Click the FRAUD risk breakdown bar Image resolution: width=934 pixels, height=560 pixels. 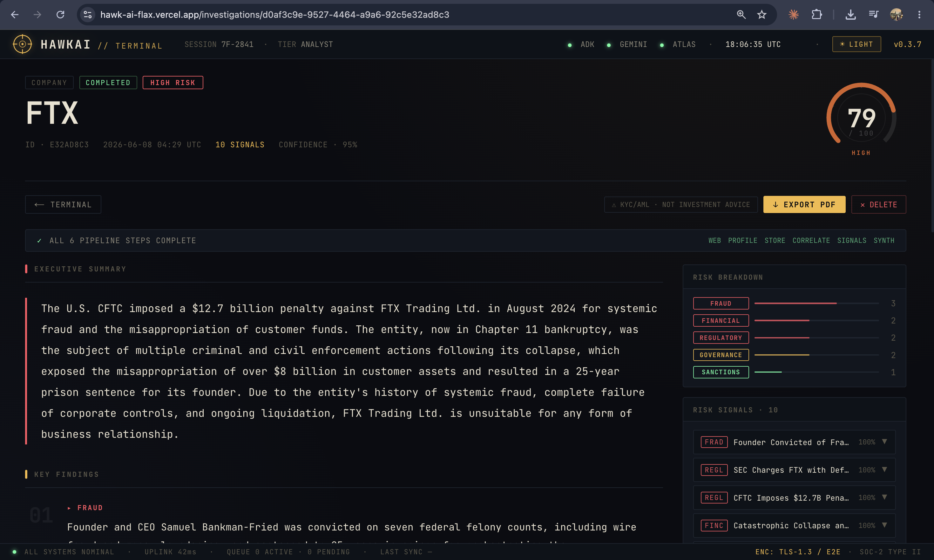click(x=816, y=303)
